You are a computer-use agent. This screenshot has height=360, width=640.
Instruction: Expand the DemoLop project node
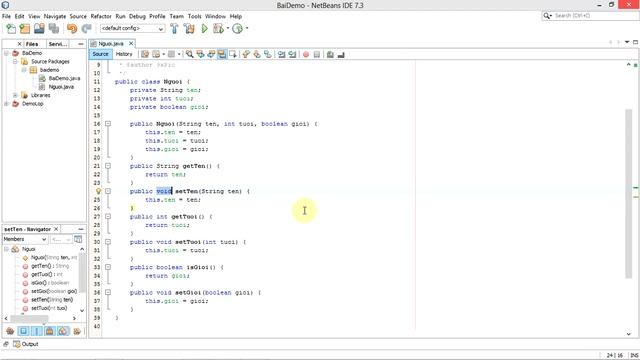[x=7, y=104]
